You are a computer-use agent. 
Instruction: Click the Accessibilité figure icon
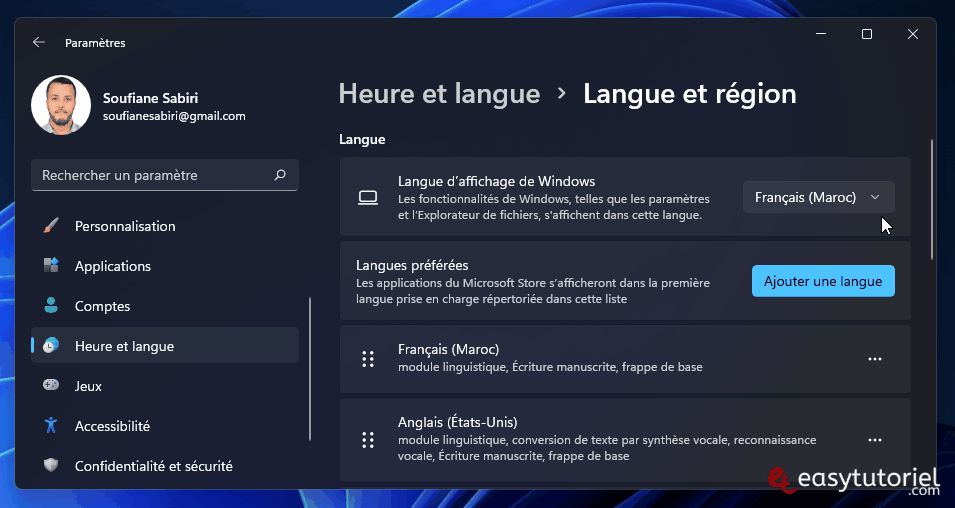click(51, 425)
